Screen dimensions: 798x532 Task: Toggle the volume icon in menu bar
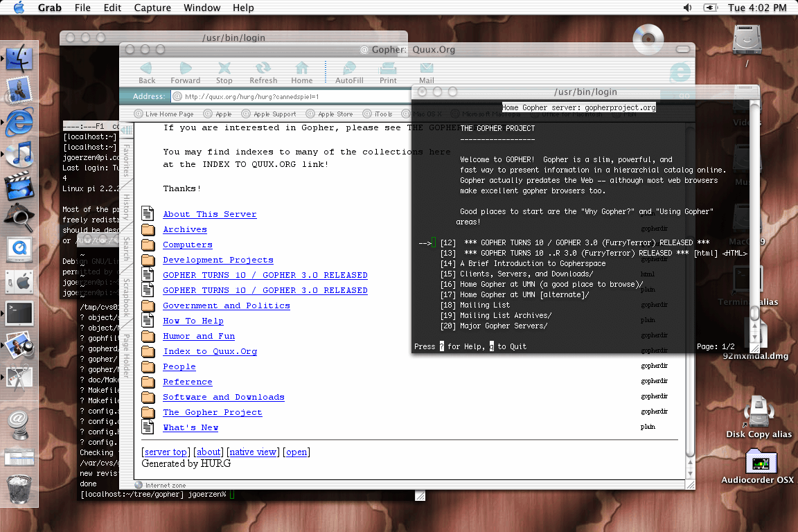coord(687,8)
